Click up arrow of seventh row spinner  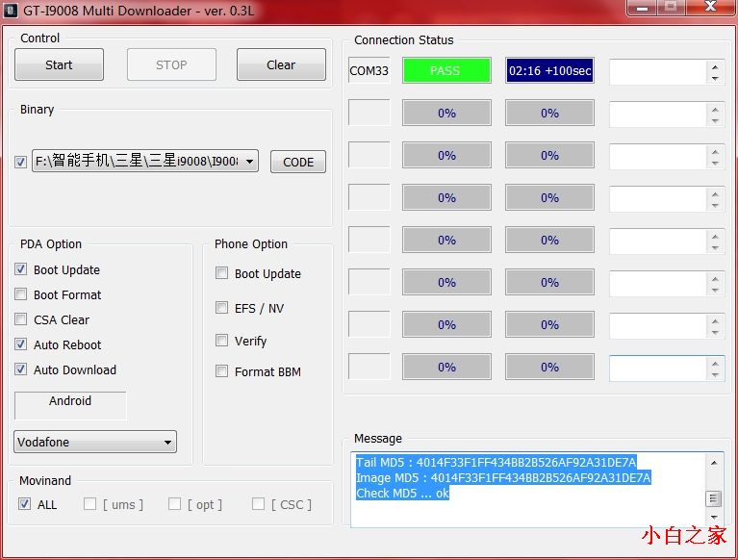[715, 321]
